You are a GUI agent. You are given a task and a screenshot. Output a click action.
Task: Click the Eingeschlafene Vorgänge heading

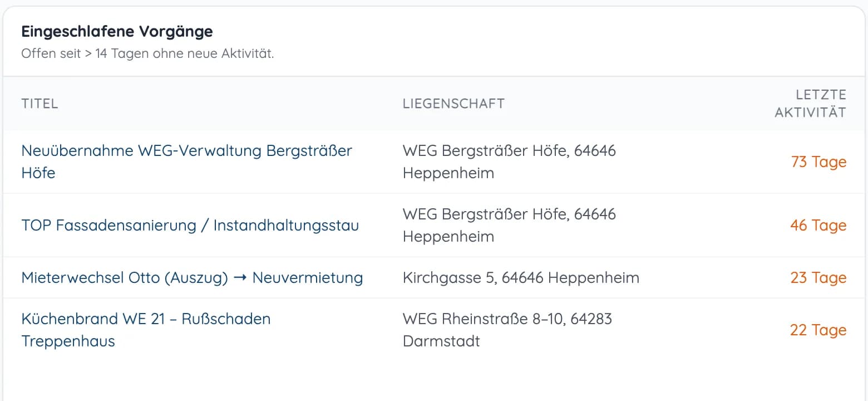click(117, 31)
